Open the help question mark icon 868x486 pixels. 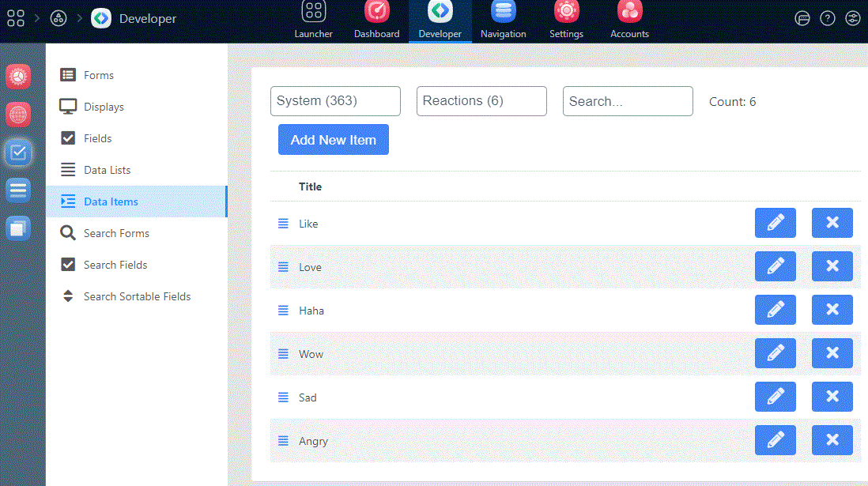click(x=828, y=18)
